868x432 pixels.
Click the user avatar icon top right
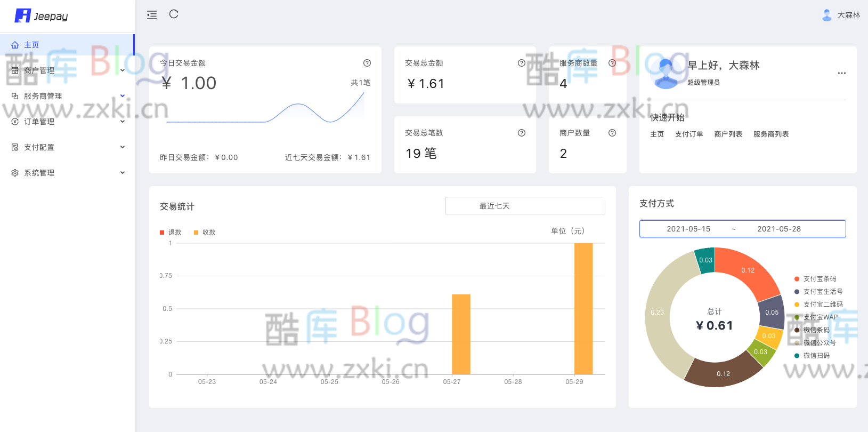827,15
